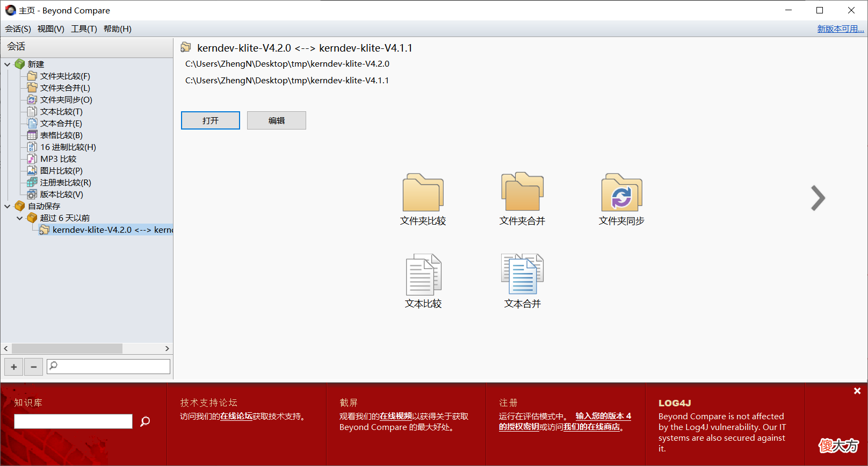Click the minus button to delete a session

pos(33,367)
